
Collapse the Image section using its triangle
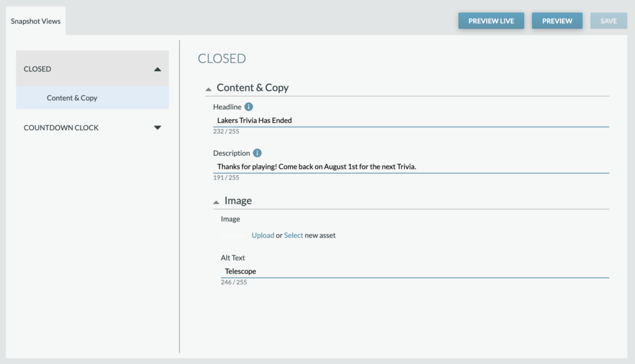(216, 202)
